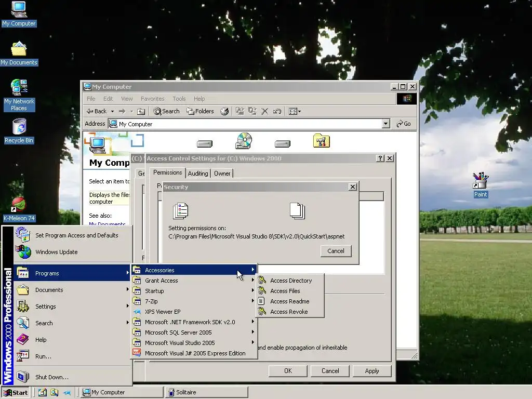
Task: Open the Back history dropdown arrow
Action: (x=112, y=111)
